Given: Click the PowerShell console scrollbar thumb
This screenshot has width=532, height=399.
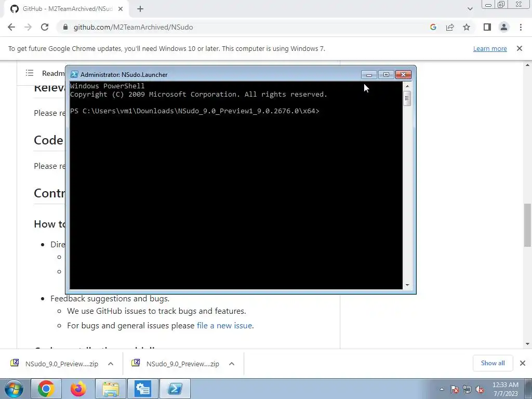Looking at the screenshot, I should 407,98.
